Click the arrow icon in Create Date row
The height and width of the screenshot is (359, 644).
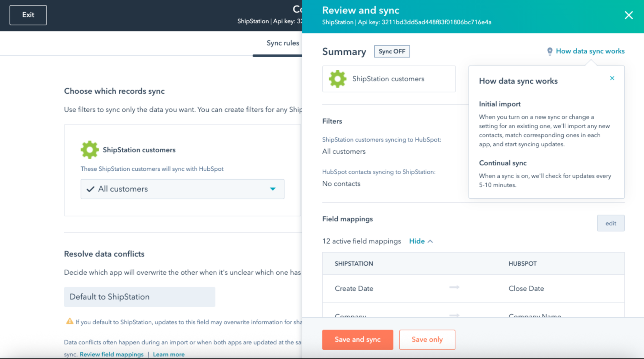pos(454,287)
